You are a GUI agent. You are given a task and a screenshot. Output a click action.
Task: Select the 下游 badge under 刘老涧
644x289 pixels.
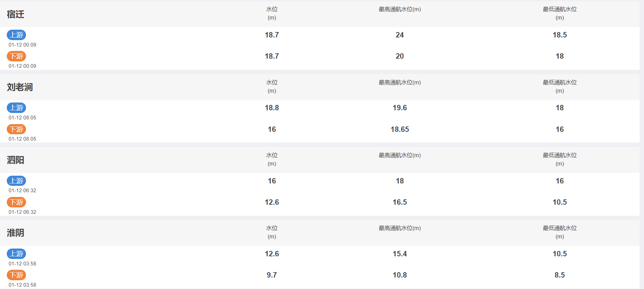(x=16, y=129)
